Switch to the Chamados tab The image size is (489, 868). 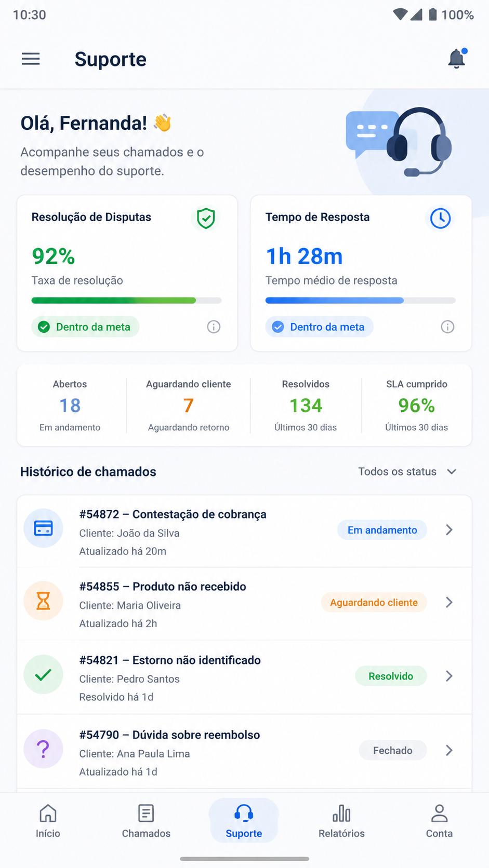146,821
